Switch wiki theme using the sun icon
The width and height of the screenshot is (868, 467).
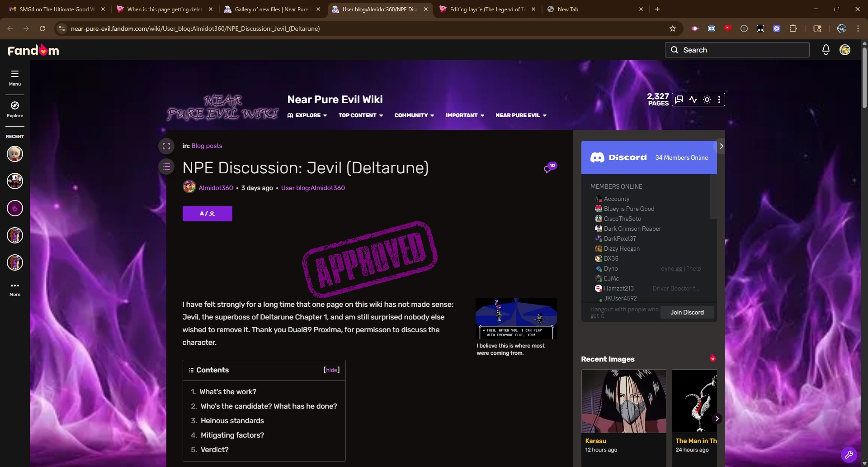click(706, 100)
